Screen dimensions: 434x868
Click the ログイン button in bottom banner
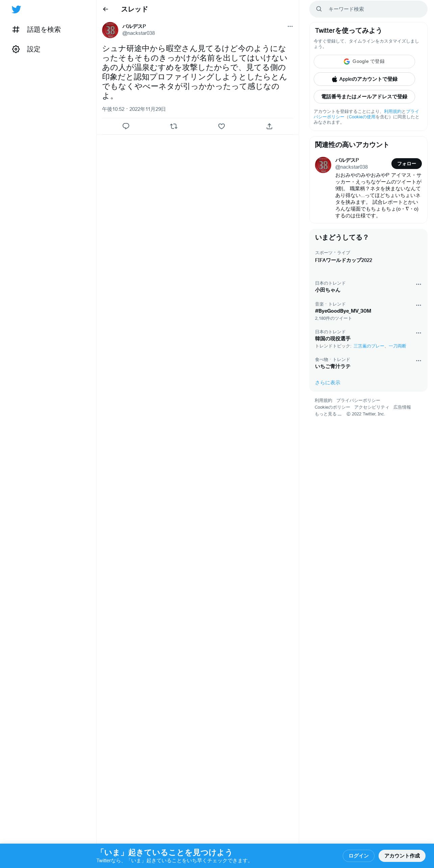coord(358,856)
